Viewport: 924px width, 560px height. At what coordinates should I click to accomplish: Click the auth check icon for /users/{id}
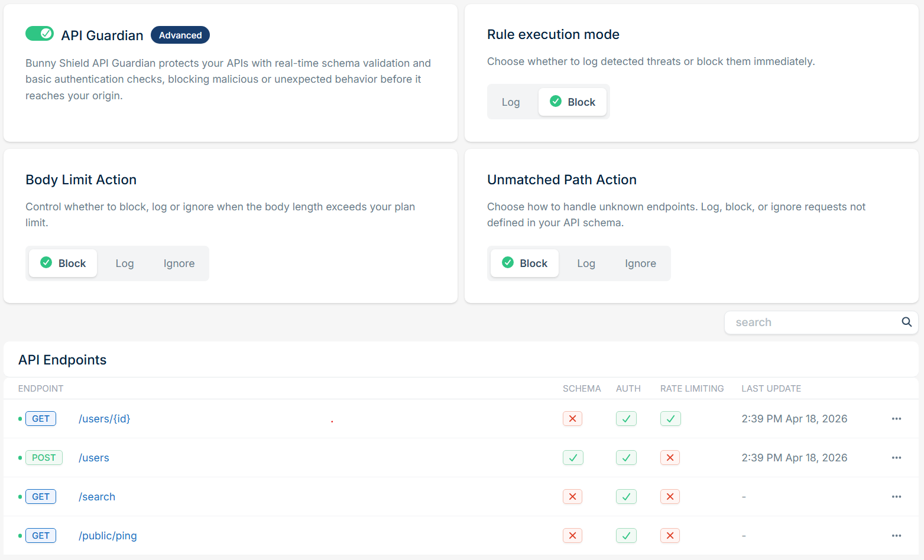pyautogui.click(x=626, y=419)
